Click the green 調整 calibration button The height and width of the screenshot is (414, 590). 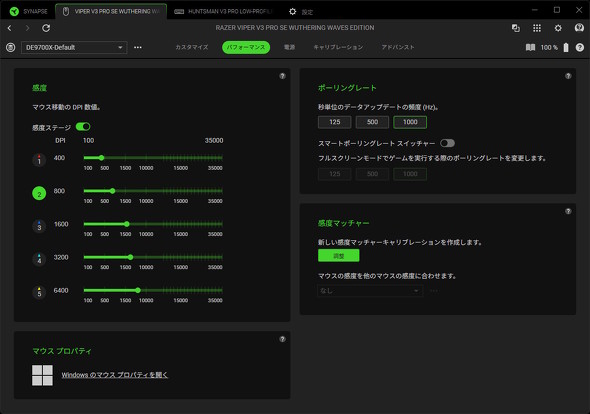[339, 256]
